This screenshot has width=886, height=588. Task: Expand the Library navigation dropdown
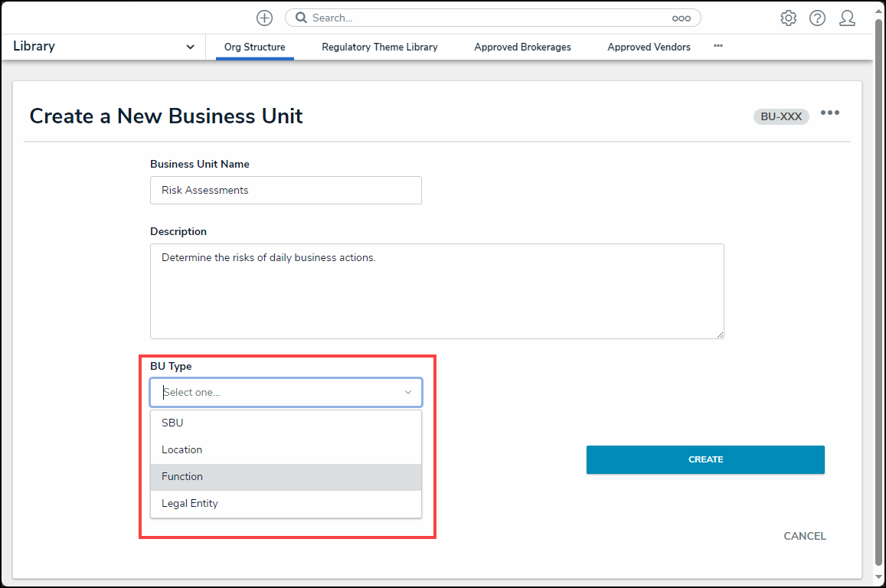[190, 47]
